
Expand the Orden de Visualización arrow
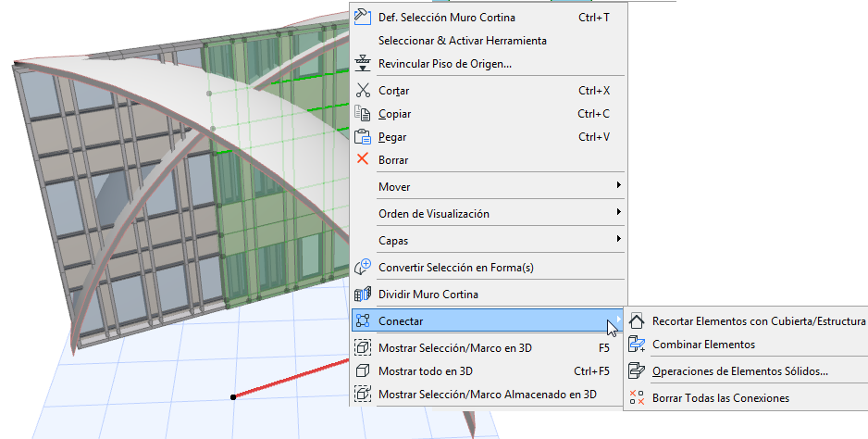coord(618,212)
